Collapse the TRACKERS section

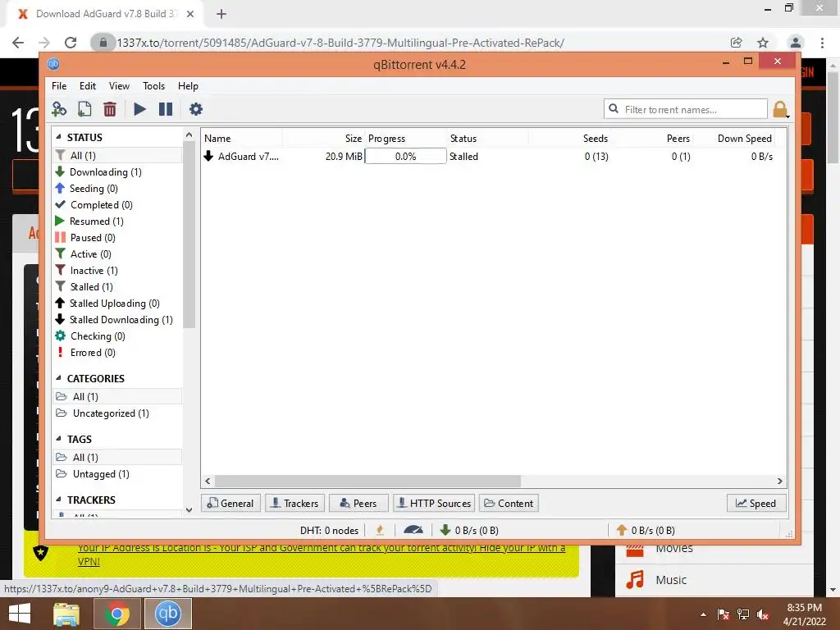click(58, 499)
